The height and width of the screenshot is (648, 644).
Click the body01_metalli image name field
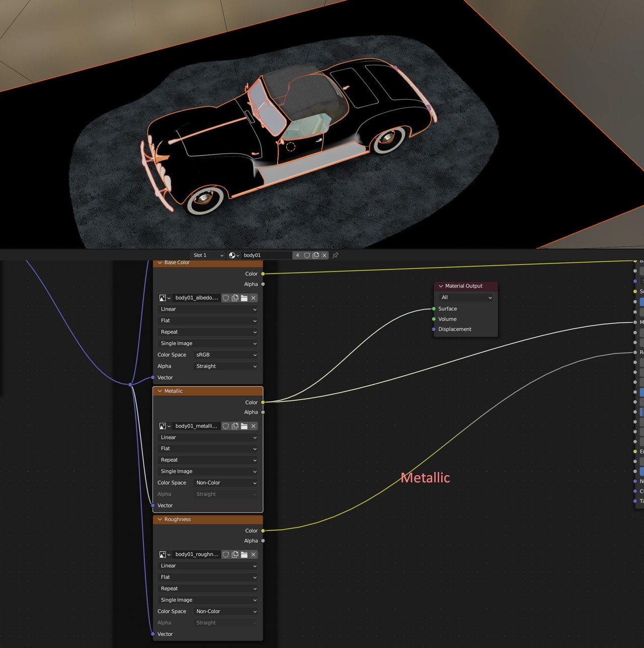point(197,426)
